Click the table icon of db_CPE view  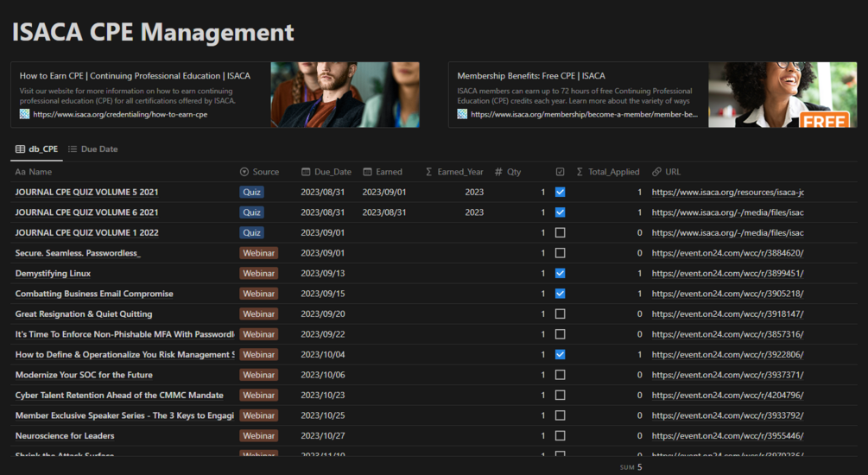[20, 149]
